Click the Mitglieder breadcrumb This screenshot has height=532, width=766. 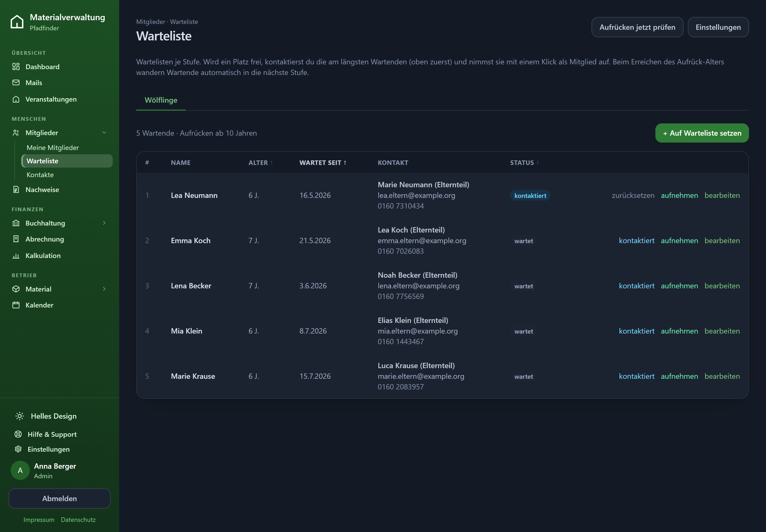[x=151, y=22]
